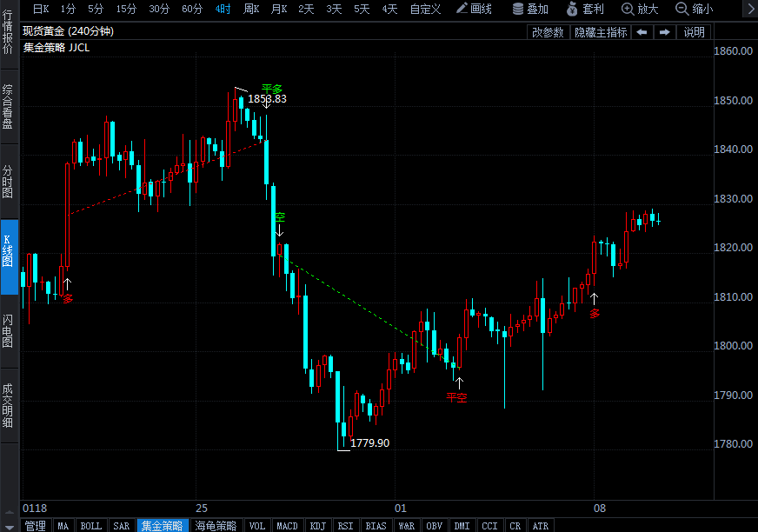Click the 改参数 button

[x=548, y=32]
